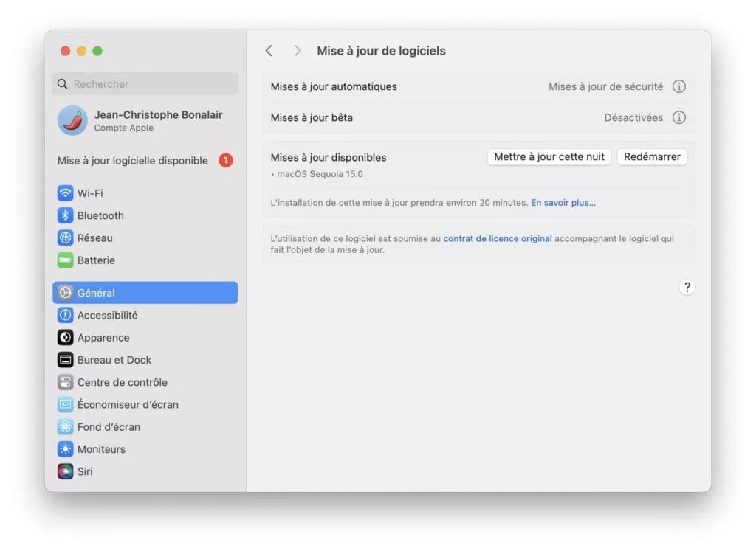Viewport: 756px width, 551px height.
Task: Click the Économiseur d'écran icon
Action: pyautogui.click(x=65, y=404)
